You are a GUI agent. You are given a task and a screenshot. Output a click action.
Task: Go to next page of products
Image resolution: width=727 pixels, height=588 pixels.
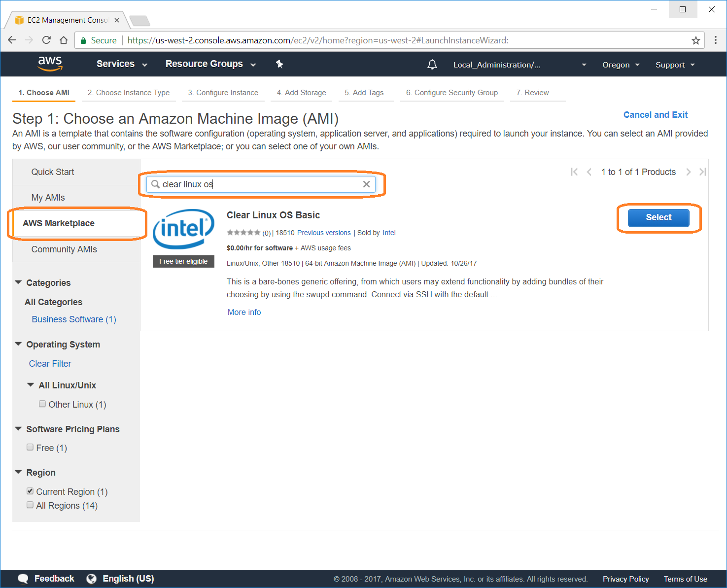click(689, 172)
